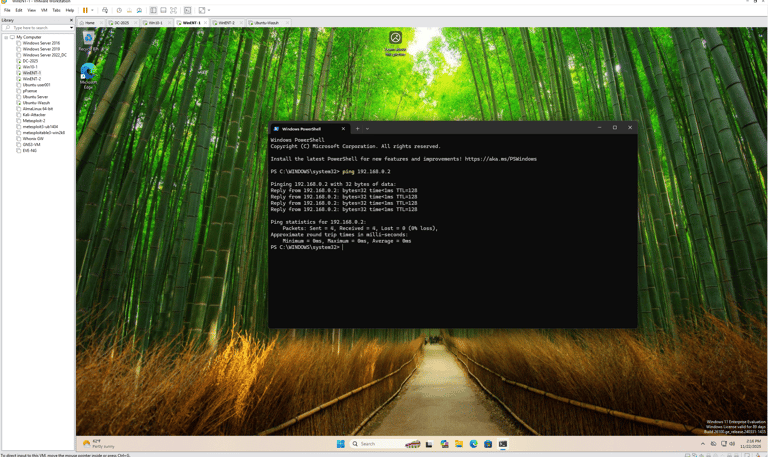Open Task View on guest taskbar
Image resolution: width=768 pixels, height=457 pixels.
point(429,444)
